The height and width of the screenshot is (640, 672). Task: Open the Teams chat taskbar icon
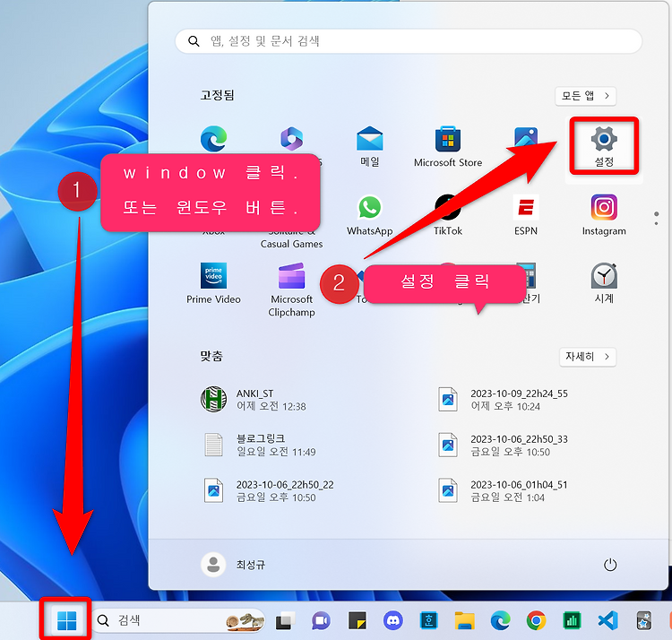pos(321,620)
